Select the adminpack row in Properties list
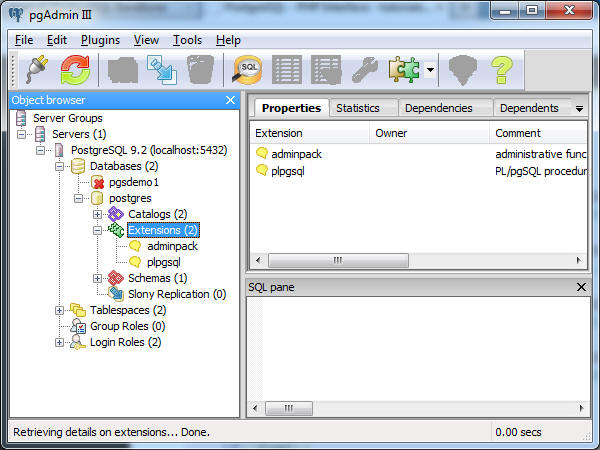This screenshot has height=450, width=600. (419, 154)
